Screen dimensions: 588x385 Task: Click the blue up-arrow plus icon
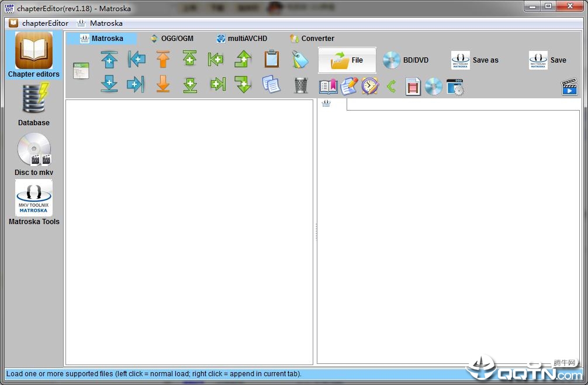(109, 59)
